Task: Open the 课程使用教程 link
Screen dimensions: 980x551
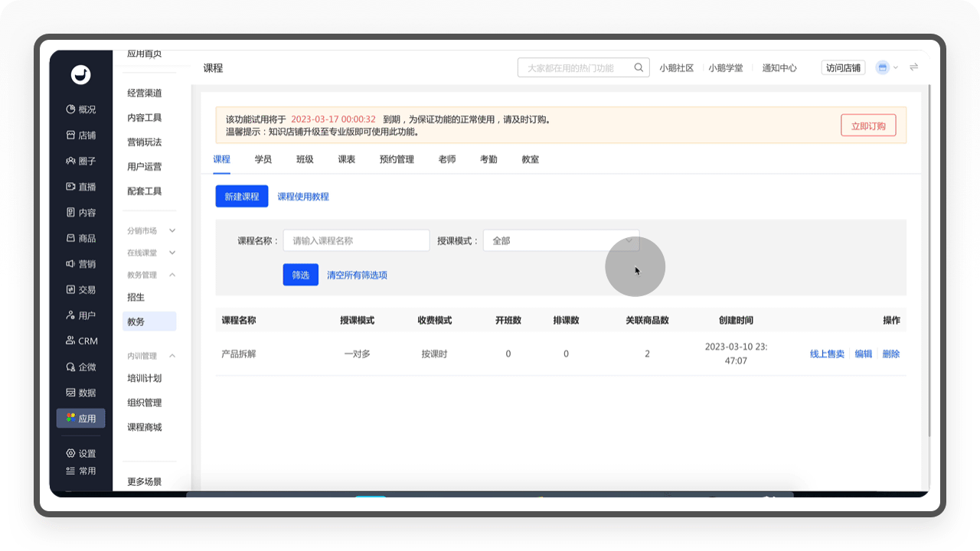Action: (303, 197)
